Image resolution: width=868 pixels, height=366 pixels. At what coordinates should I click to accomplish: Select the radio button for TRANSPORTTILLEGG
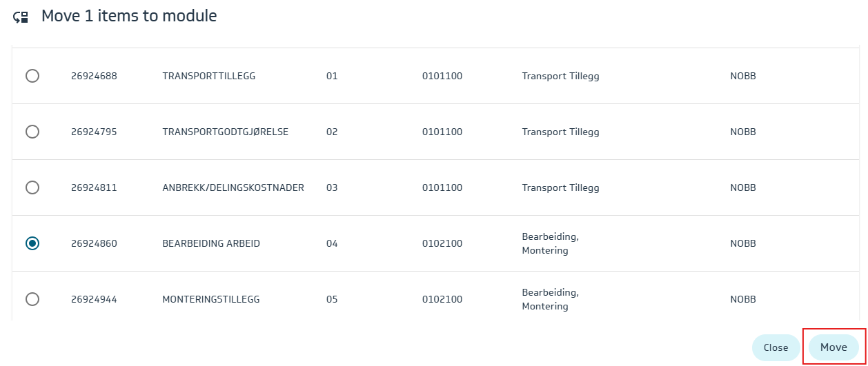(x=32, y=76)
